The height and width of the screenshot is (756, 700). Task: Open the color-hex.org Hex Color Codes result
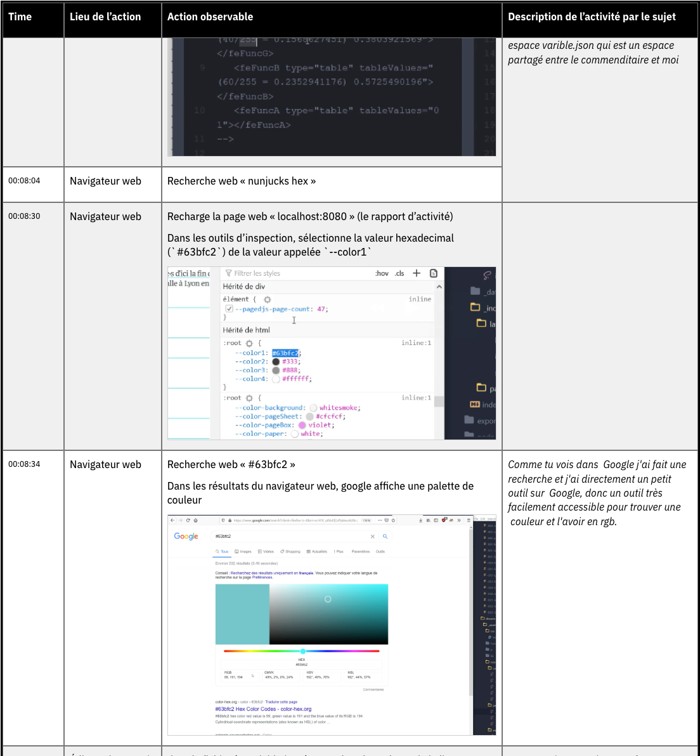(263, 709)
